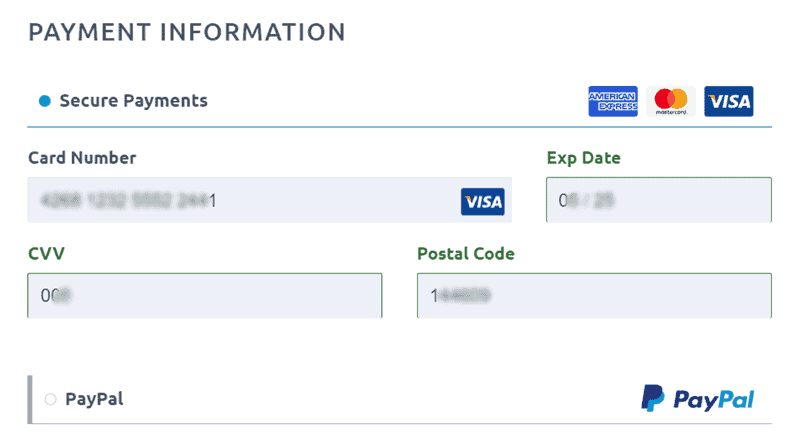Click the CVV label
Screen dimensions: 800x448
pyautogui.click(x=46, y=254)
